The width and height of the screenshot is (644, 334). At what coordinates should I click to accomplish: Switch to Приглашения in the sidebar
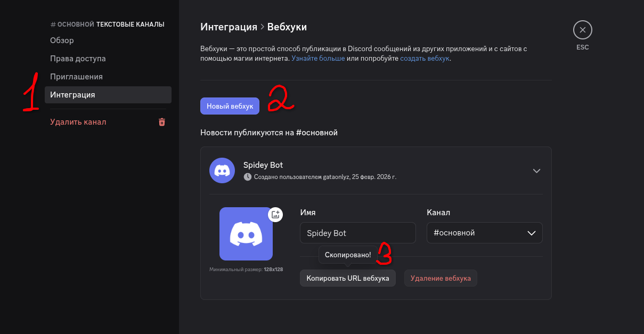tap(76, 77)
